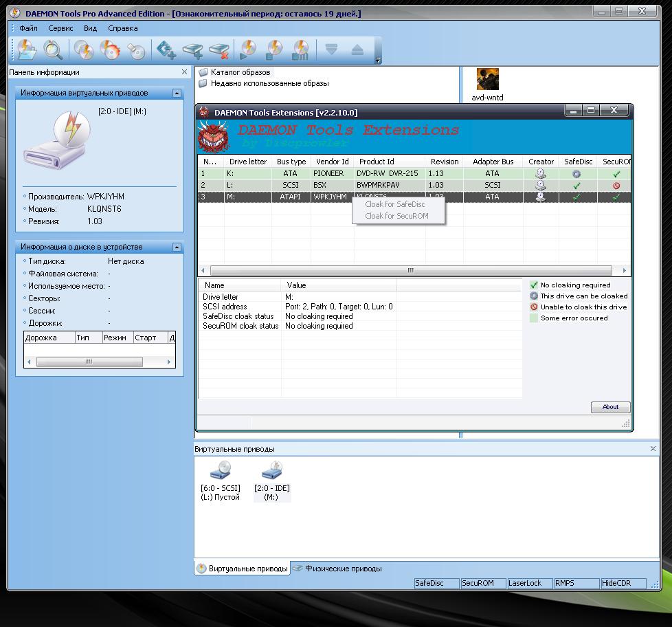Click the unmount disc stop-square toolbar icon
The image size is (672, 627).
tap(274, 49)
